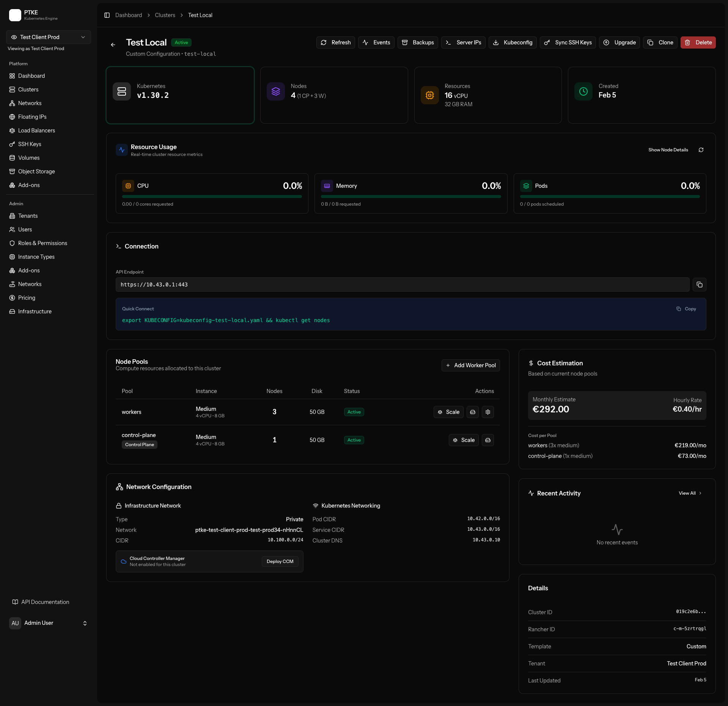The width and height of the screenshot is (728, 706).
Task: Select Object Storage in the sidebar
Action: pos(36,171)
